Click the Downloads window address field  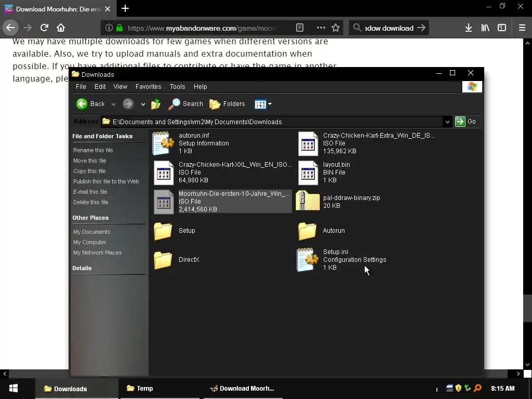[x=272, y=122]
